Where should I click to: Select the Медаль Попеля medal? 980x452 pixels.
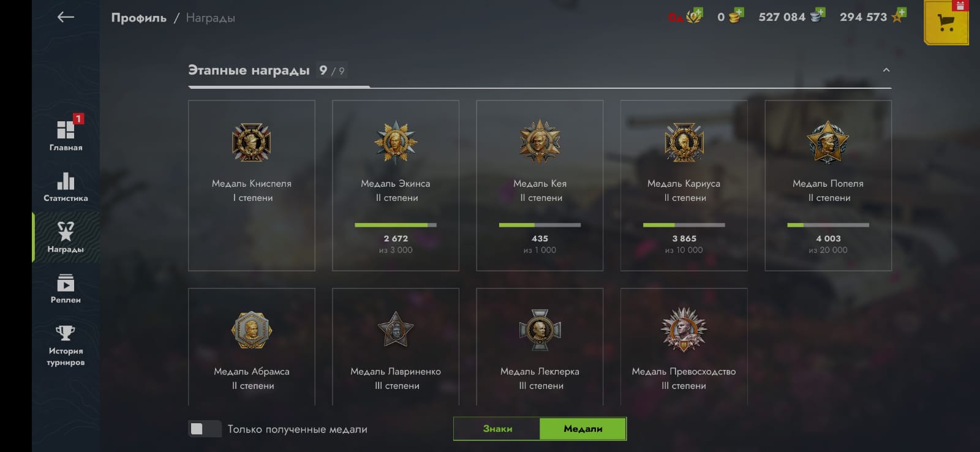click(828, 142)
